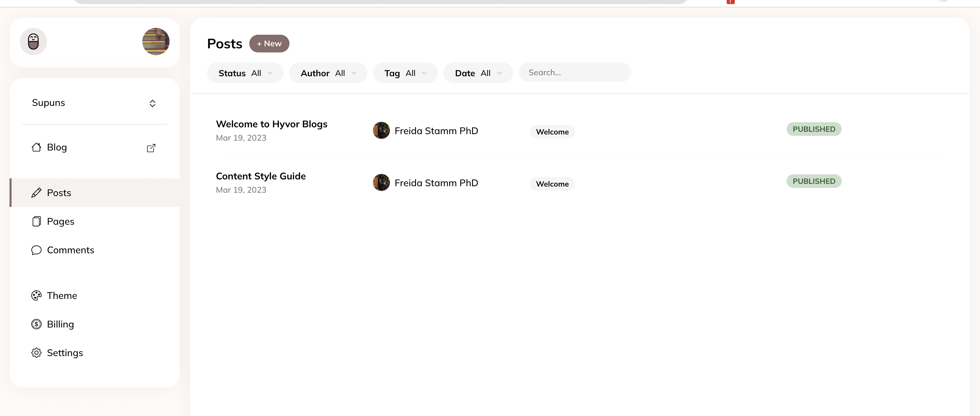The width and height of the screenshot is (980, 416).
Task: Click the Settings gear icon
Action: 36,353
